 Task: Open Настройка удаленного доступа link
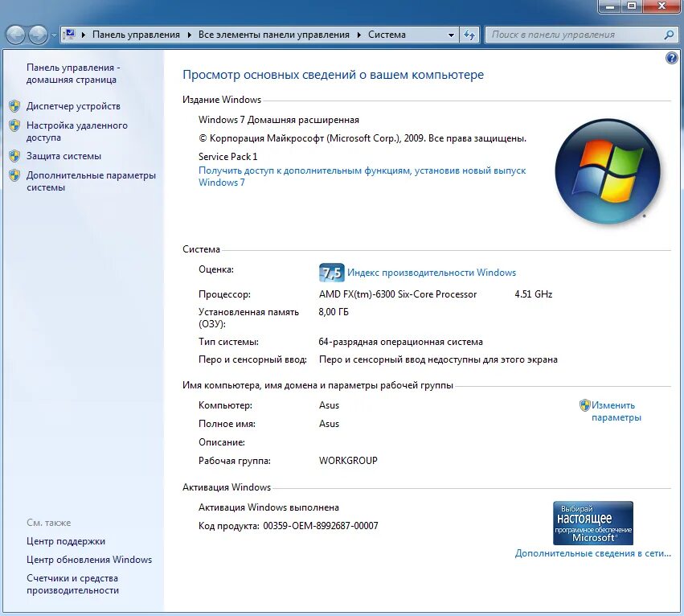[77, 131]
